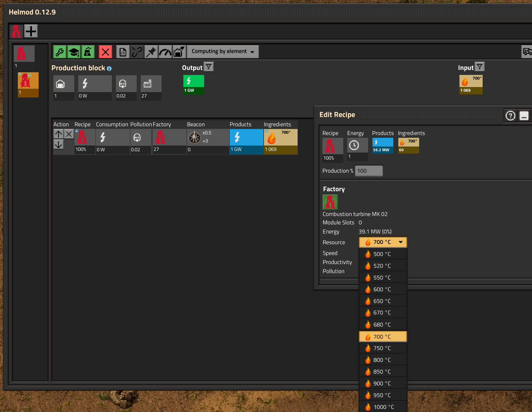Remove recipe row with small X
Viewport: 532px width, 412px height.
[69, 134]
